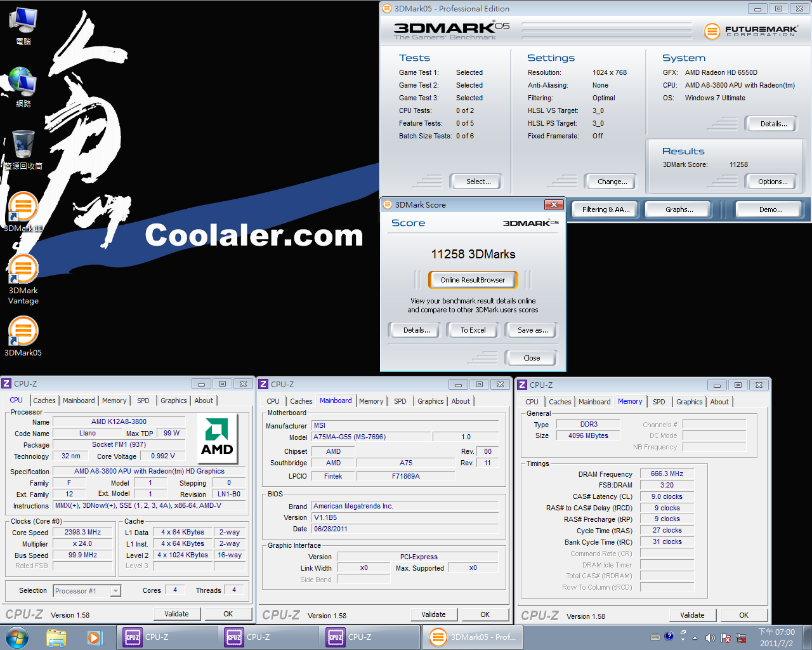The height and width of the screenshot is (650, 812).
Task: Click the CAS# Latency 9.0 clocks value
Action: pyautogui.click(x=667, y=496)
